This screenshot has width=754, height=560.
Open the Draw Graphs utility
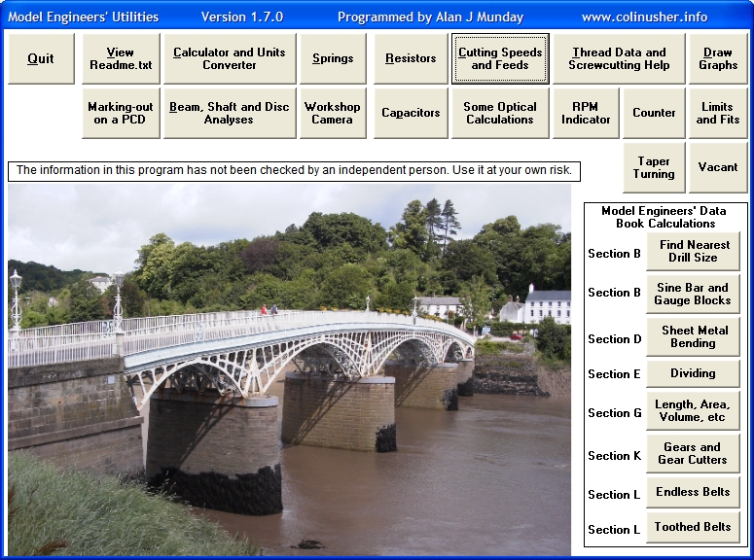(x=718, y=58)
